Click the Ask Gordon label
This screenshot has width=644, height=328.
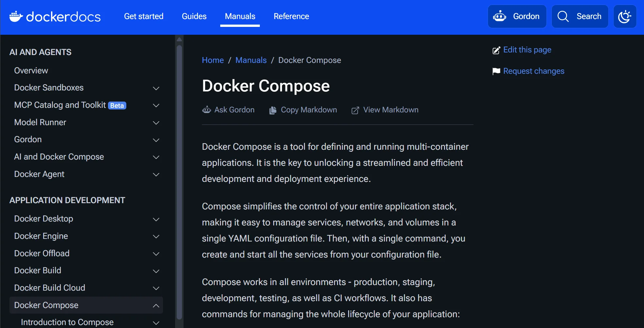pyautogui.click(x=234, y=110)
